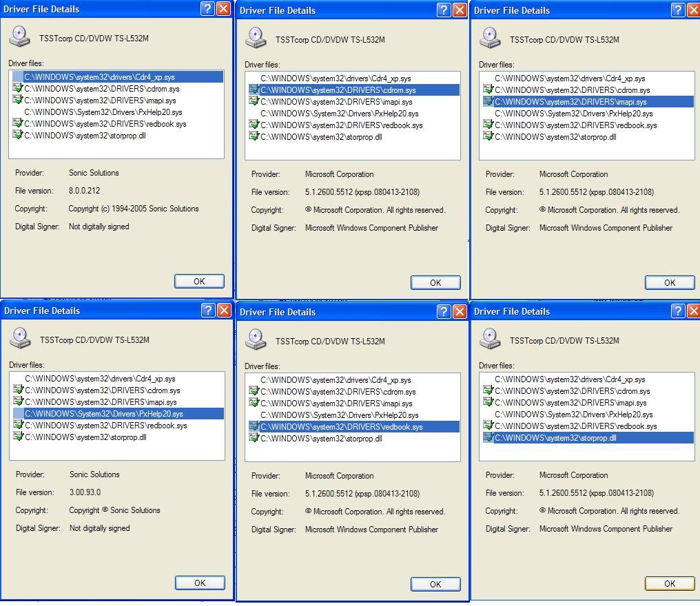The height and width of the screenshot is (606, 700).
Task: Click OK in dialog showing file version 3.00.93.0
Action: (x=200, y=583)
